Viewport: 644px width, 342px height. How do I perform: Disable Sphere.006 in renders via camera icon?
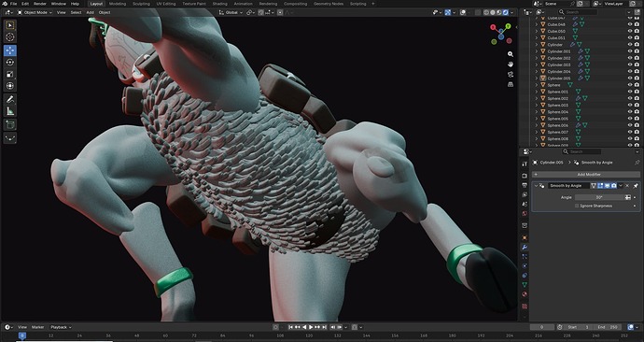(637, 125)
